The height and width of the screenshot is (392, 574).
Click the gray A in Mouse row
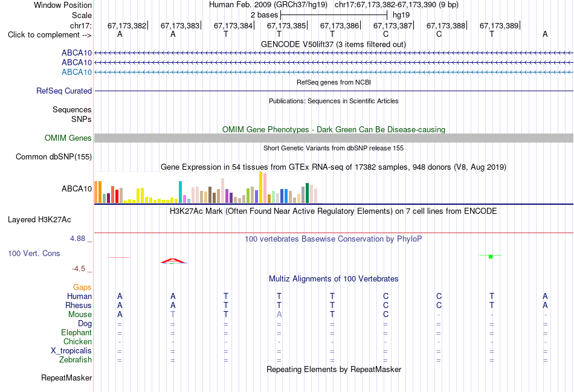tap(279, 315)
